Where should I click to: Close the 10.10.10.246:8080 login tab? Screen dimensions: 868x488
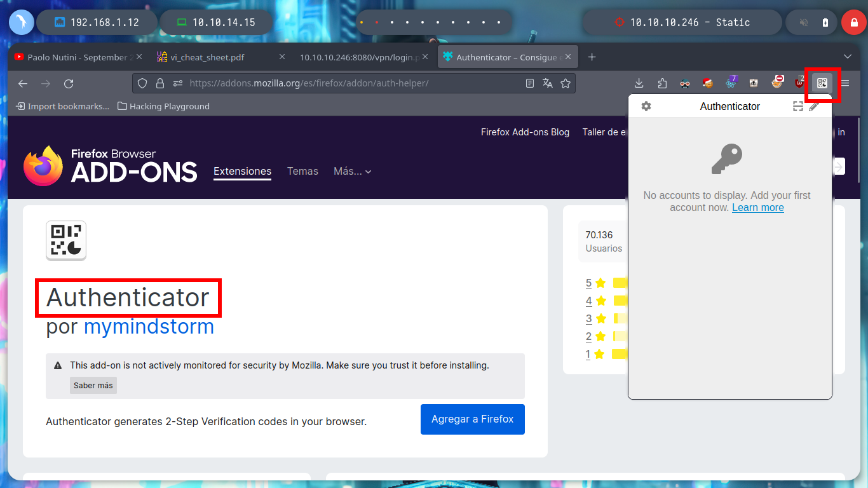pyautogui.click(x=425, y=57)
